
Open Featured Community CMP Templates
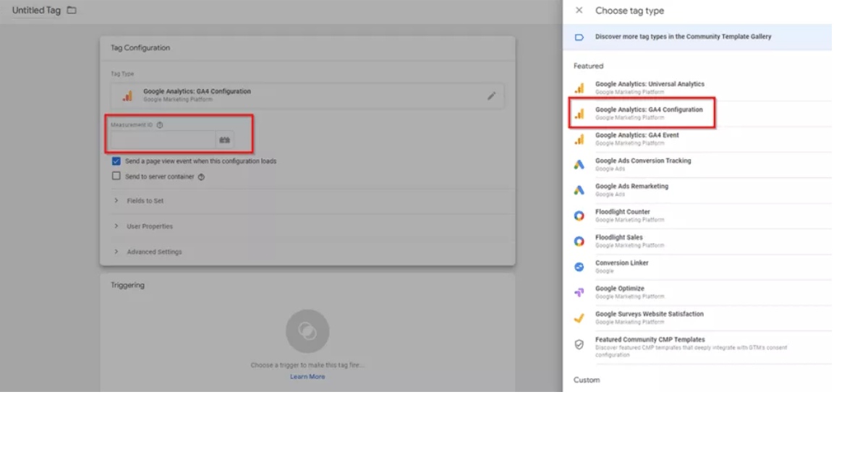pyautogui.click(x=697, y=346)
